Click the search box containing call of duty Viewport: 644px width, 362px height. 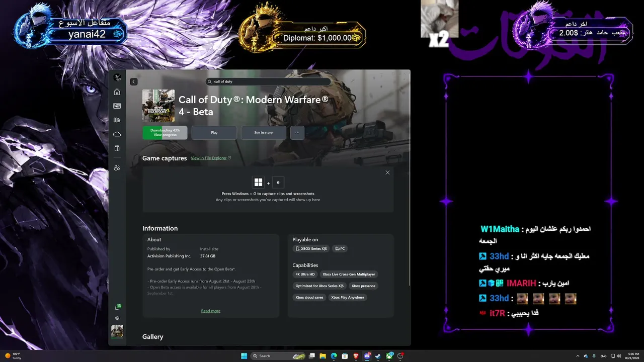[x=268, y=81]
